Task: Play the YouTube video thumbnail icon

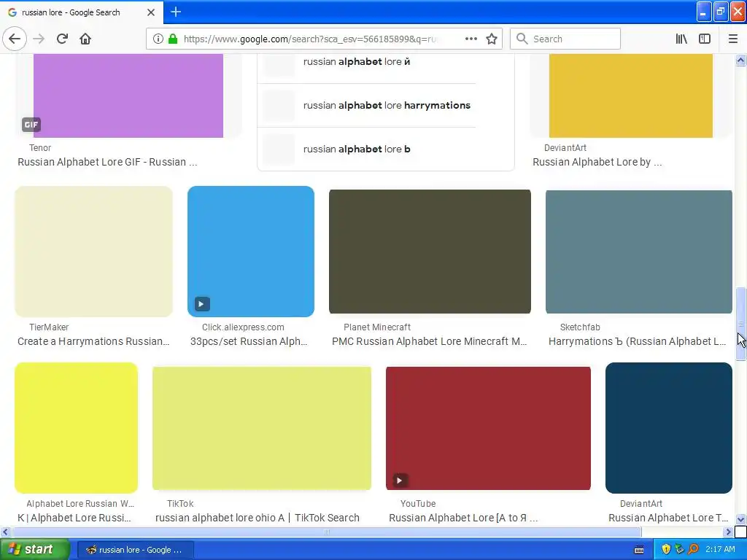Action: point(400,480)
